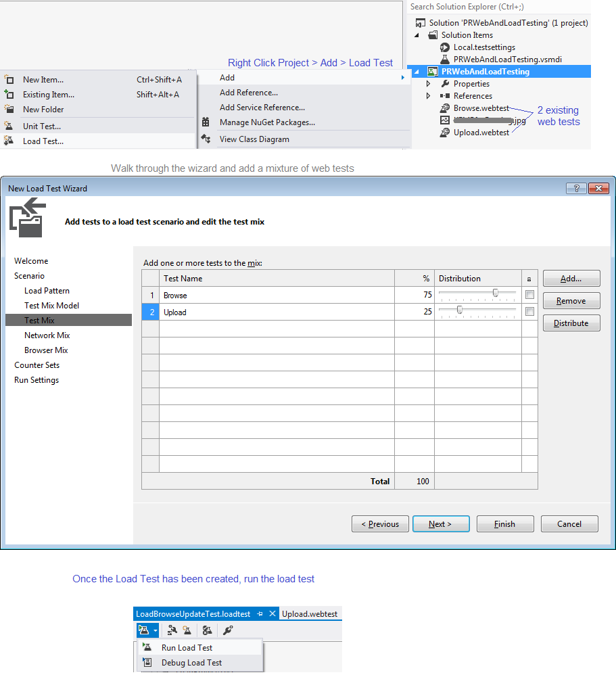Click the Distribute button
Image resolution: width=616 pixels, height=677 pixels.
(571, 323)
